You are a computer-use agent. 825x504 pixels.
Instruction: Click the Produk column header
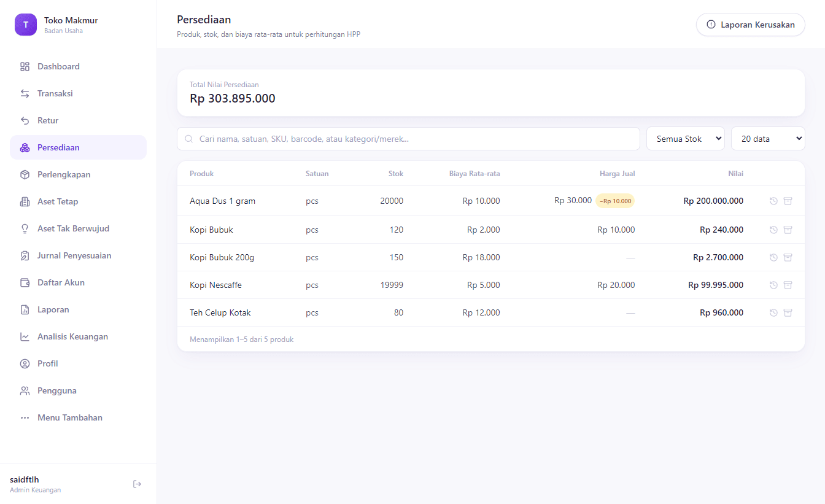coord(201,174)
